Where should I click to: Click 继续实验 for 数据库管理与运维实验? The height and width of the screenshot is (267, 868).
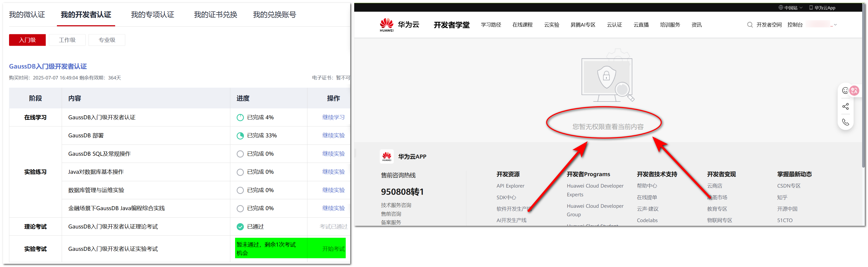333,190
